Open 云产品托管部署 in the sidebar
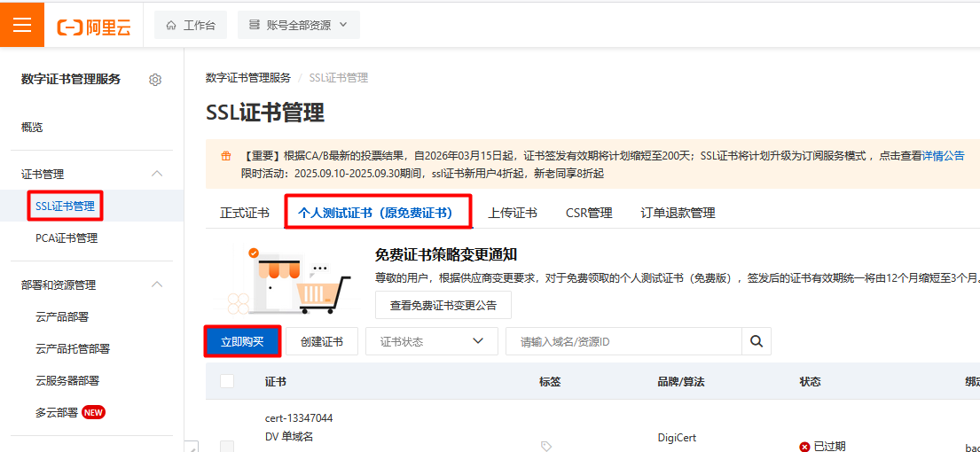The width and height of the screenshot is (980, 452). pos(73,349)
